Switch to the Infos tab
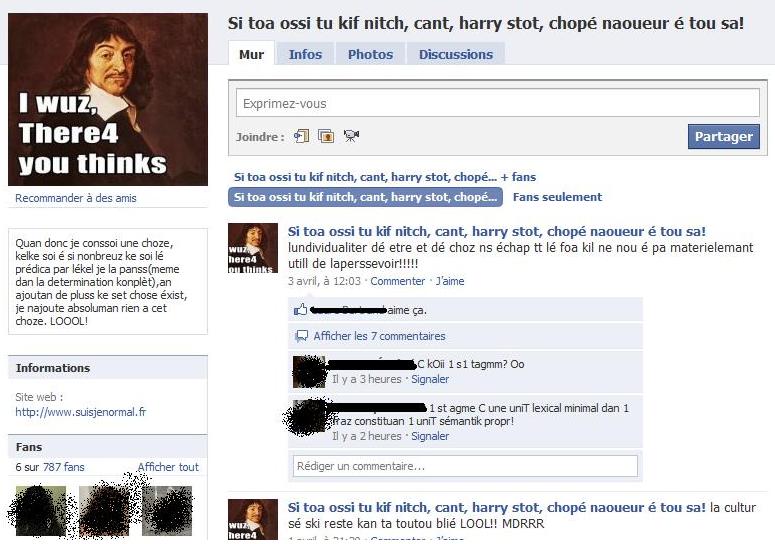 click(305, 54)
